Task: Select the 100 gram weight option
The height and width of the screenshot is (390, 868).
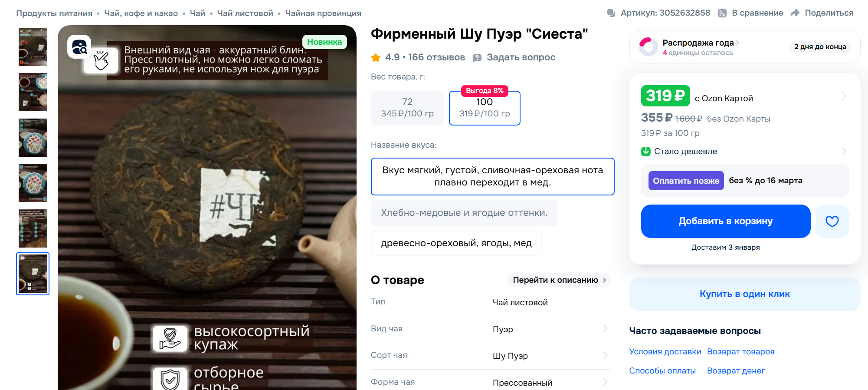Action: pyautogui.click(x=485, y=108)
